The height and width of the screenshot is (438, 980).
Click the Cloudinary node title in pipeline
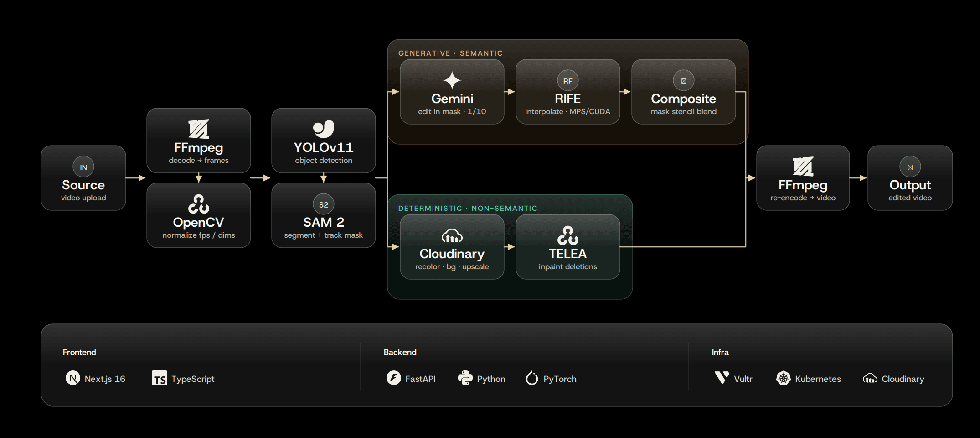(452, 254)
